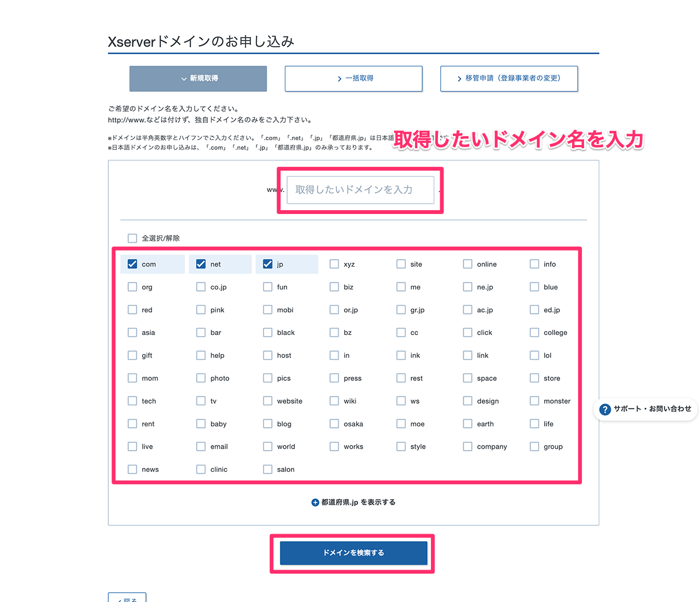Check the store domain checkbox
The image size is (700, 602).
click(534, 378)
